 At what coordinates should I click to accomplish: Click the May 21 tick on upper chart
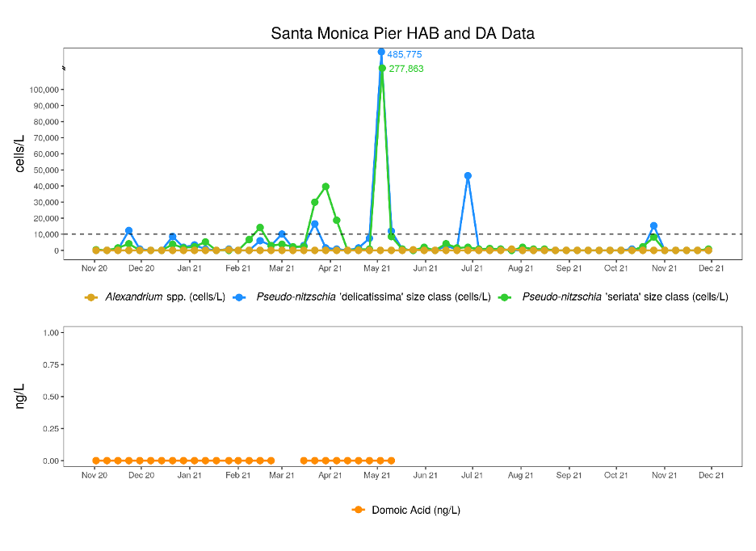[376, 268]
